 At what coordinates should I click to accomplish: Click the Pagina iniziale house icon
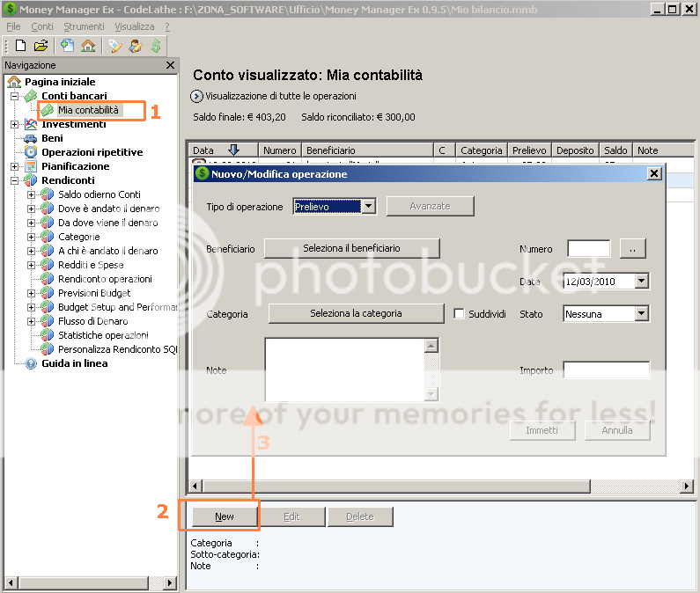click(14, 82)
